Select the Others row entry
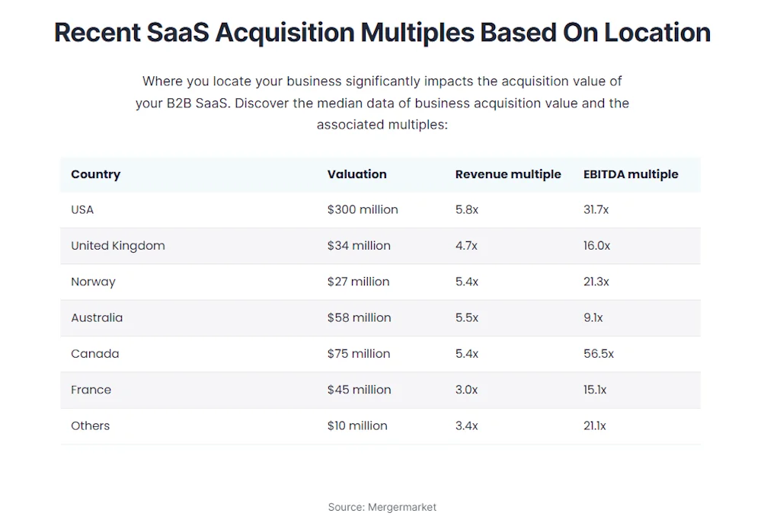Screen dimensions: 780x532 90,425
